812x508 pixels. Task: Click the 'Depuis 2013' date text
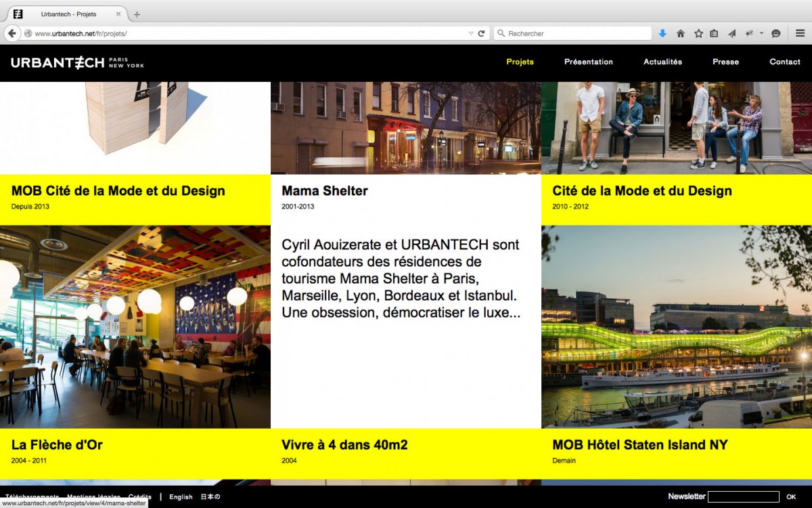coord(30,207)
